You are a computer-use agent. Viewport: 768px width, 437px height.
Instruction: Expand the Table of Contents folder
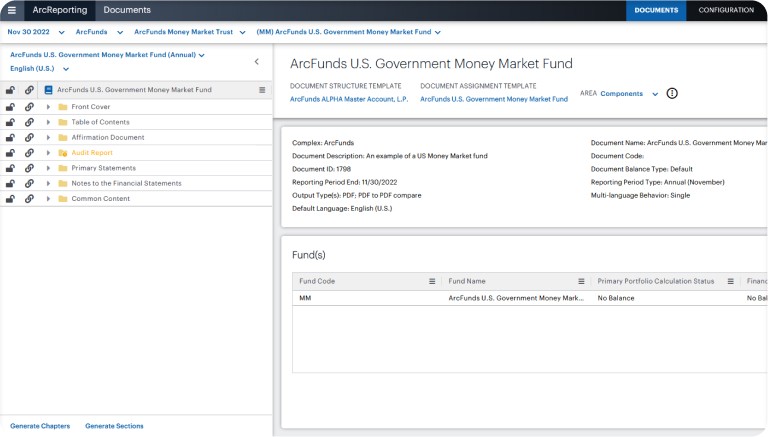pos(48,122)
